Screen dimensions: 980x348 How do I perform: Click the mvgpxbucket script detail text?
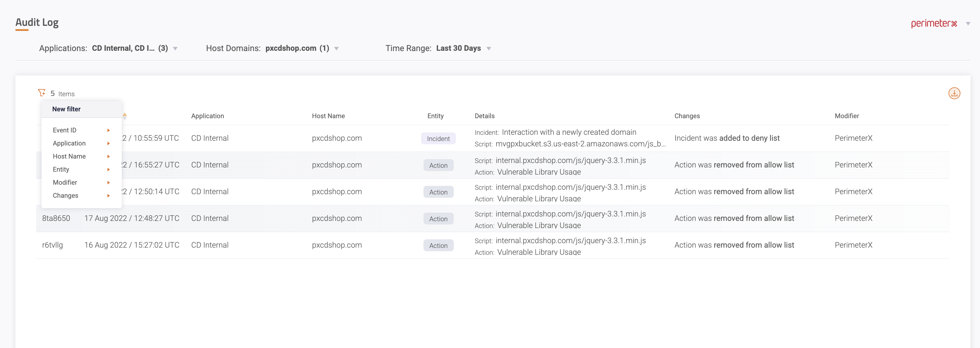[580, 144]
